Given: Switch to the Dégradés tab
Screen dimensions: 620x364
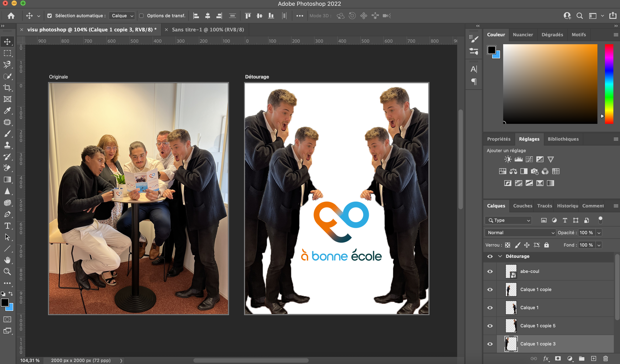Looking at the screenshot, I should 552,35.
